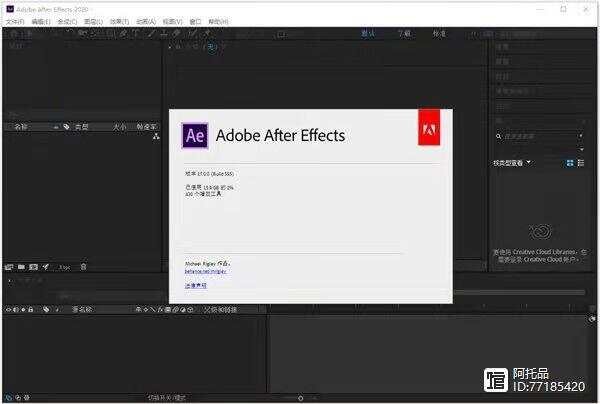The image size is (600, 404).
Task: Switch to the 了解 workspace tab
Action: tap(404, 34)
